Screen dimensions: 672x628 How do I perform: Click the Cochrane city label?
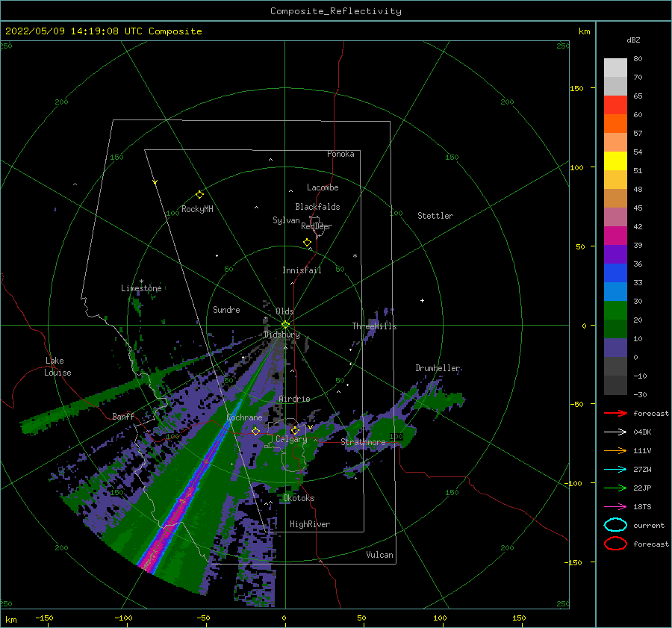(x=244, y=417)
